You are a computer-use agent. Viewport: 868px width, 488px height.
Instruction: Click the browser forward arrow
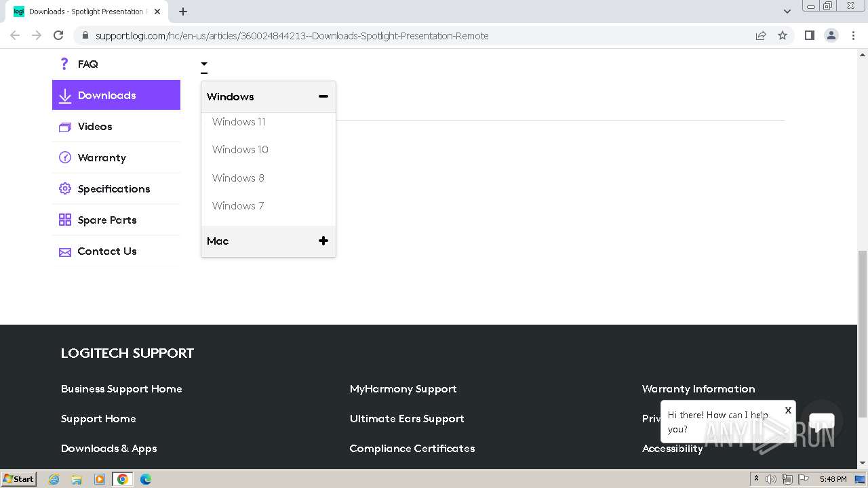click(x=37, y=35)
